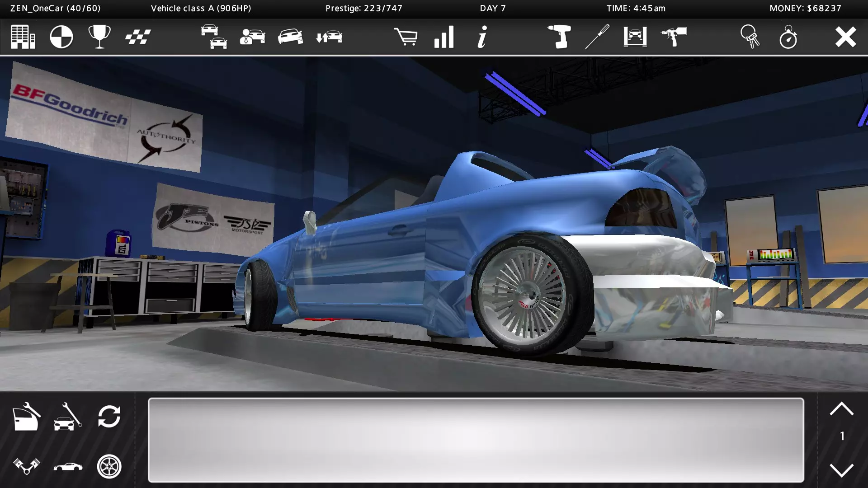Click the refresh rotate arrows icon

(109, 416)
